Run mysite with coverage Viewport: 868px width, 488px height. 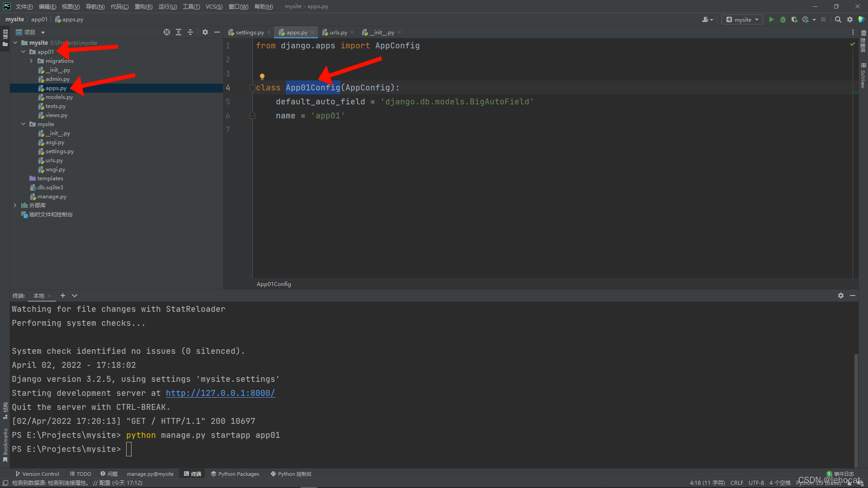794,19
